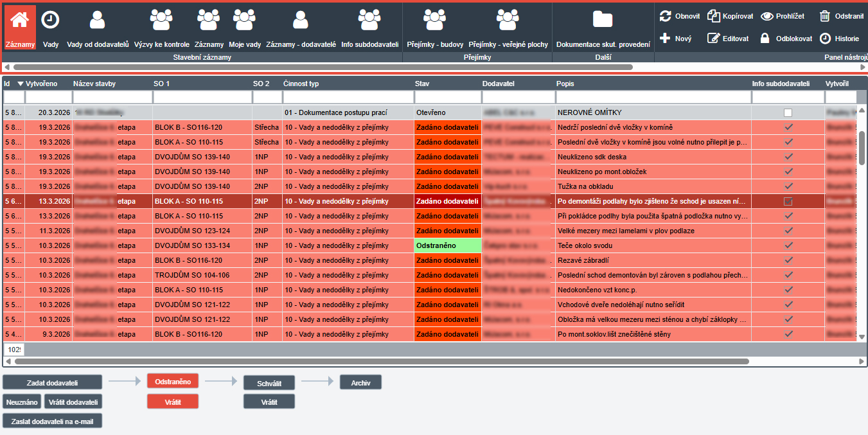Toggle Info subdodavateli checkbox for Tužka na obkladu
Screen dimensions: 868x435
click(x=788, y=187)
